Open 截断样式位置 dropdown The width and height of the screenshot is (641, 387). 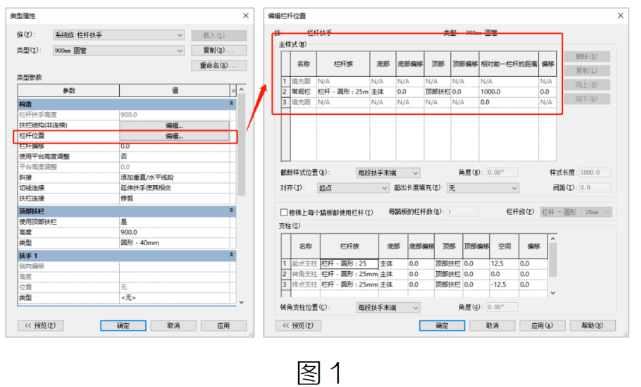point(388,173)
